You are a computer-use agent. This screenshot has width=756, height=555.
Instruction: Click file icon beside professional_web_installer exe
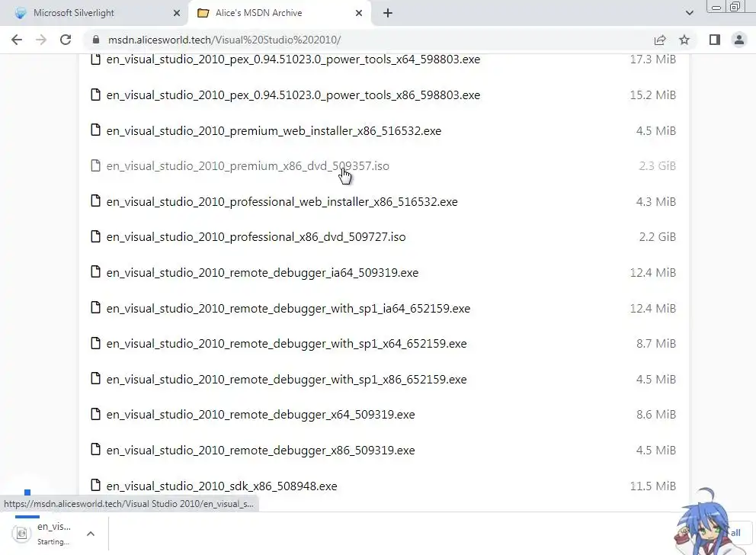[95, 201]
